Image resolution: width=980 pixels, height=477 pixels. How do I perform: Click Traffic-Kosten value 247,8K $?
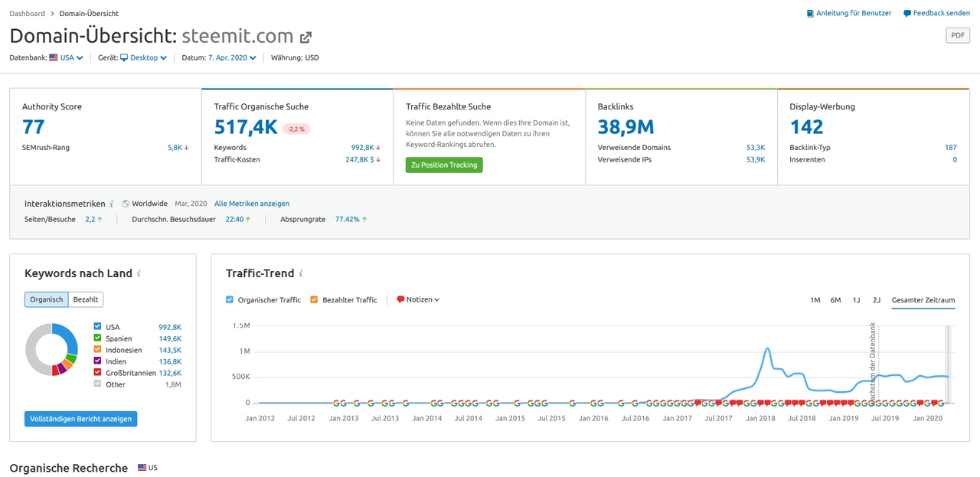click(360, 160)
